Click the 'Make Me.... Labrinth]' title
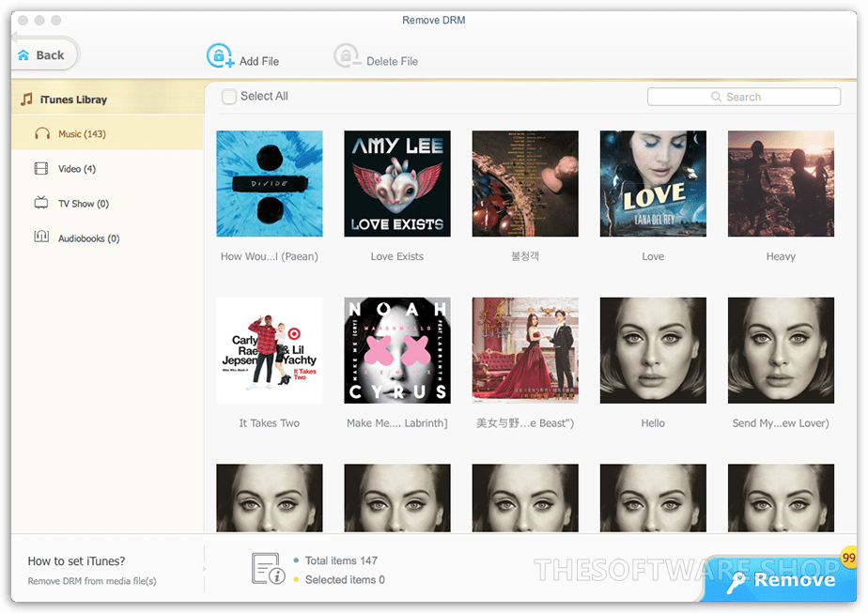868x613 pixels. click(397, 422)
